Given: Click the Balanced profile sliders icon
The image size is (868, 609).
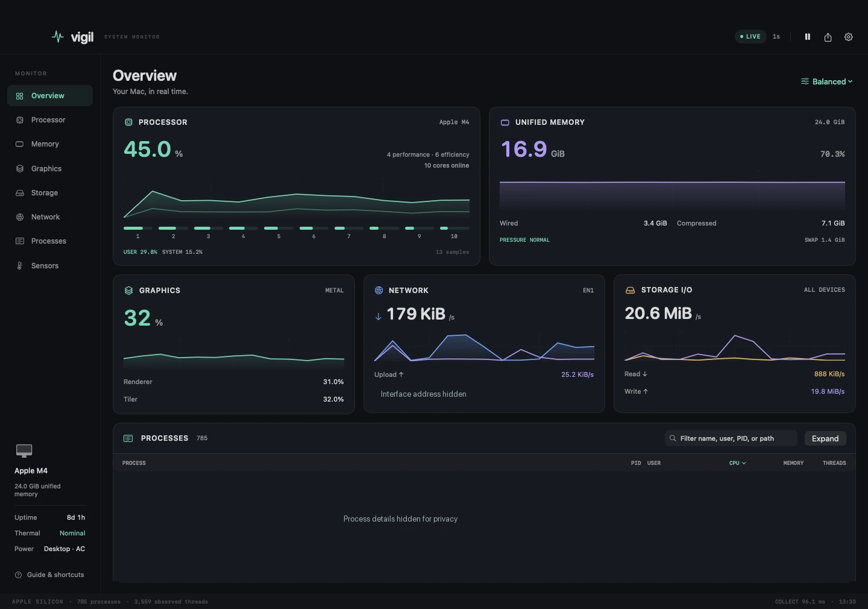Looking at the screenshot, I should pos(805,81).
